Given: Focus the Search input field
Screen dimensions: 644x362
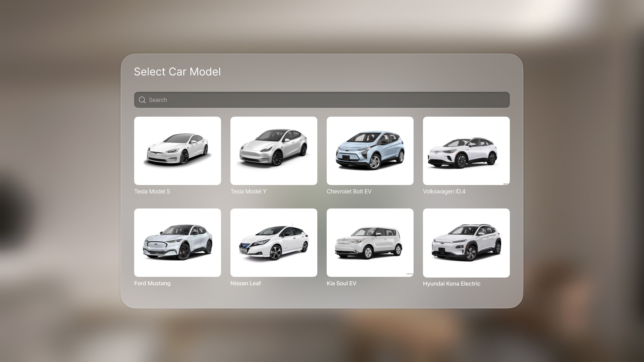Looking at the screenshot, I should 322,100.
